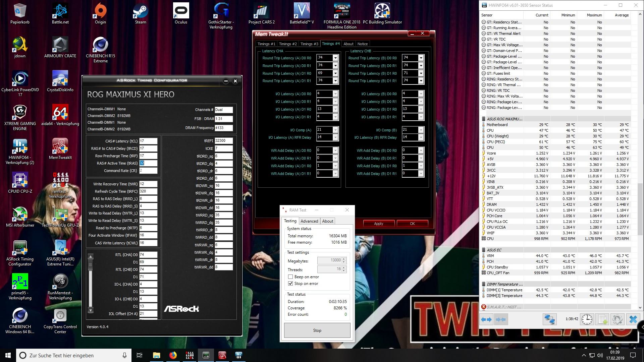Screen dimensions: 644x362
Task: Switch to Timings #3 tab
Action: click(309, 44)
